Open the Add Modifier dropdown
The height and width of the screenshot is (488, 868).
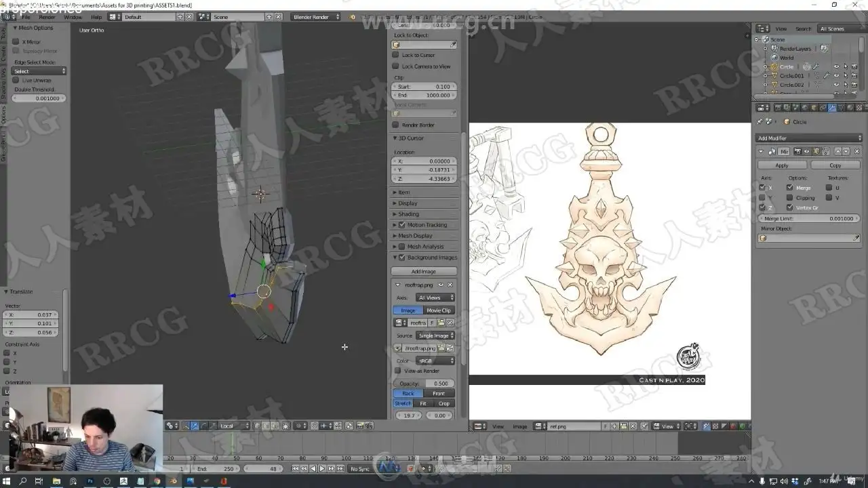pyautogui.click(x=809, y=138)
